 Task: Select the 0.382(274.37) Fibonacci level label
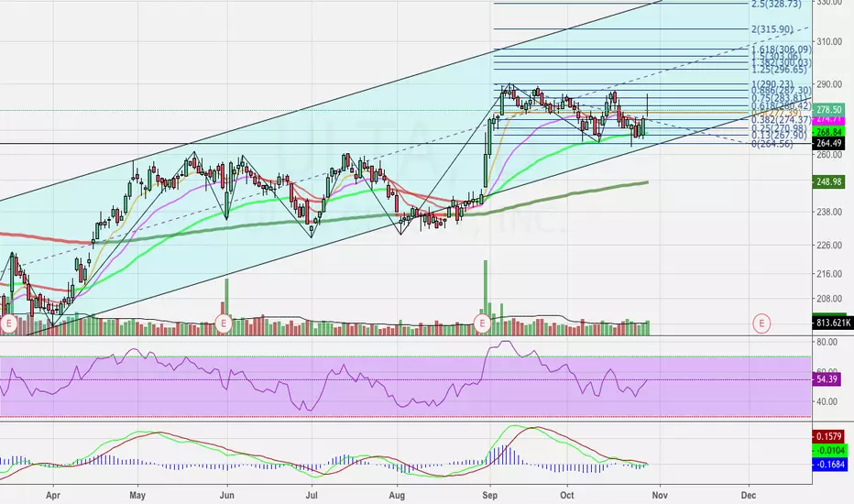tap(781, 119)
